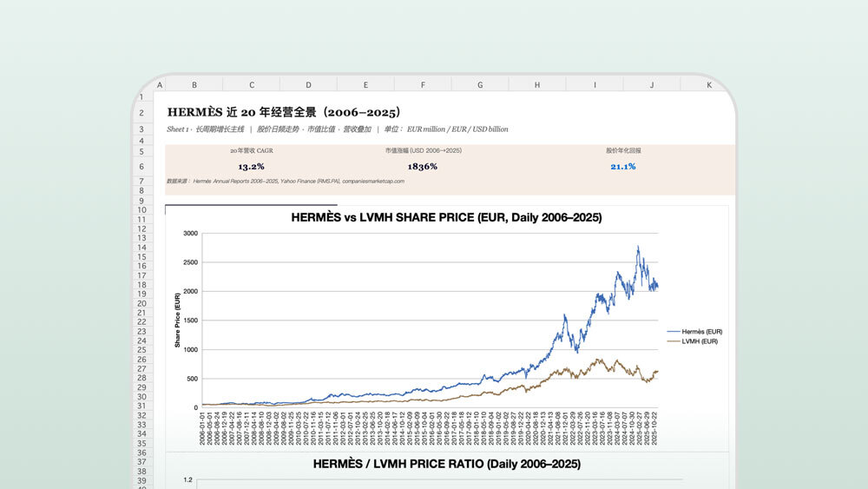Select column G header
This screenshot has width=868, height=489.
pyautogui.click(x=480, y=85)
